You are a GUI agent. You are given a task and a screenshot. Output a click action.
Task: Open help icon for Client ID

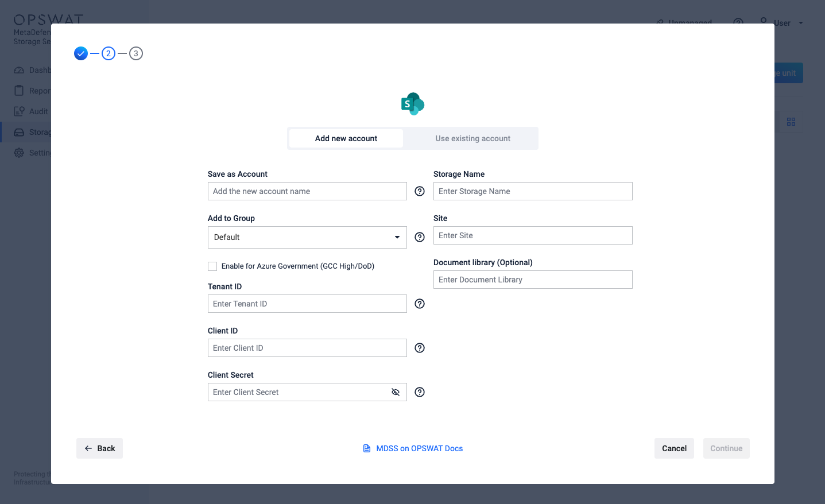tap(420, 348)
